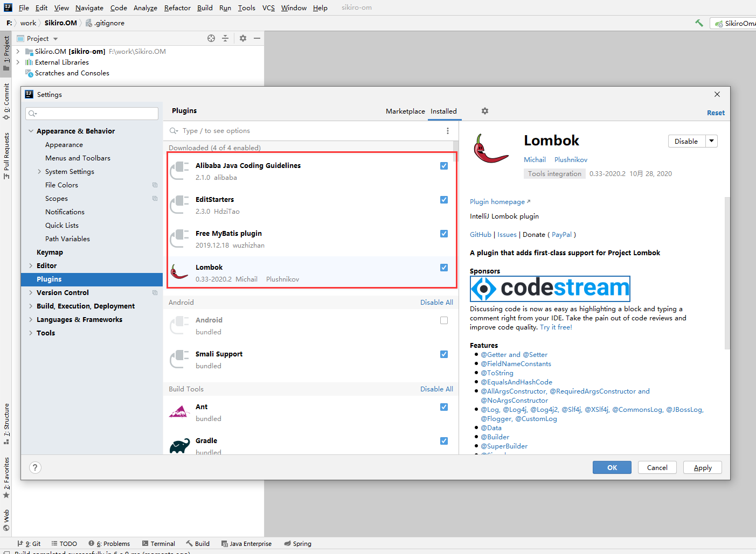Select Keymap in settings tree
This screenshot has height=554, width=756.
tap(50, 252)
